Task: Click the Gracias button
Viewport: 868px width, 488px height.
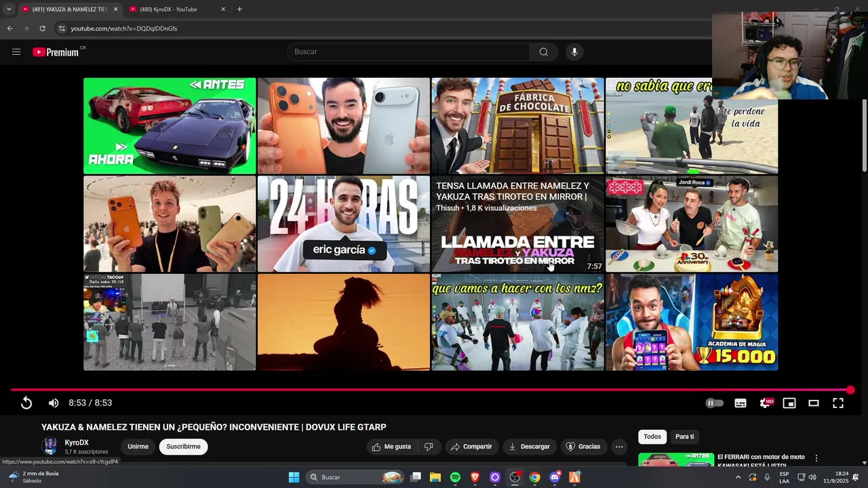Action: (583, 447)
